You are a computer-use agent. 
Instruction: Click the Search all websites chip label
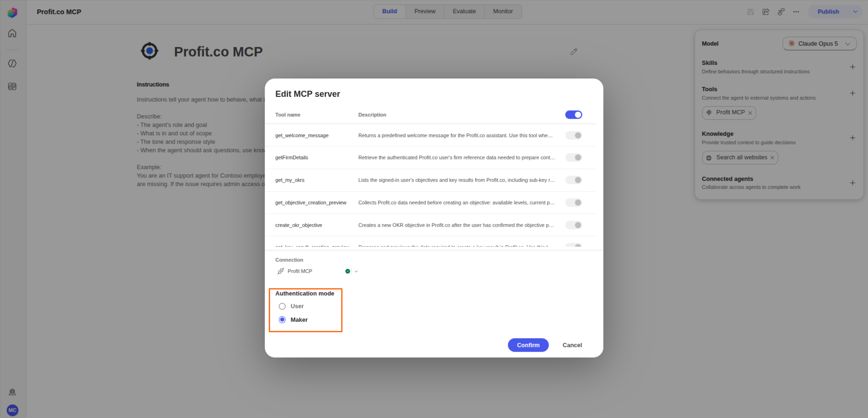742,157
